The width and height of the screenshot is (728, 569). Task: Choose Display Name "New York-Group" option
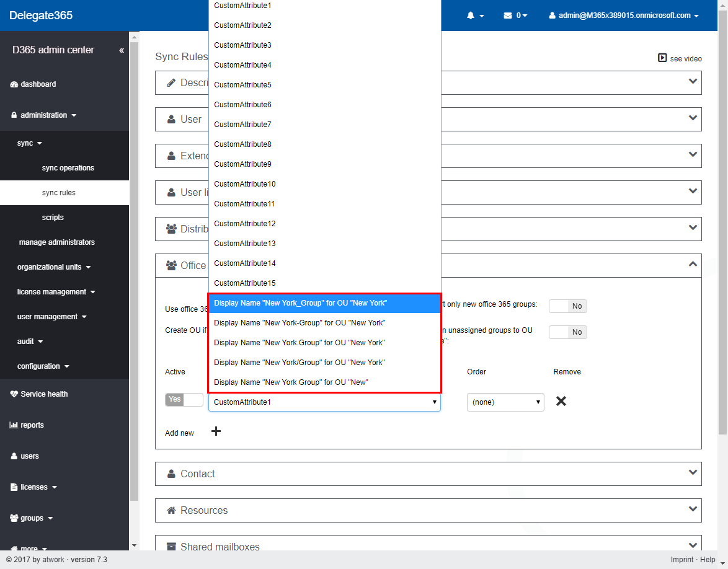(x=300, y=323)
